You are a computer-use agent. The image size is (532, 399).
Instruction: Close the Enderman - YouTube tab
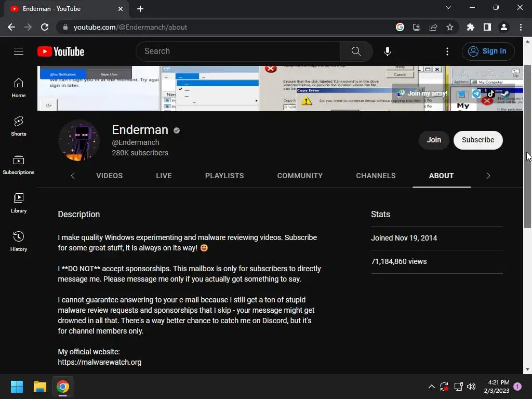click(121, 9)
